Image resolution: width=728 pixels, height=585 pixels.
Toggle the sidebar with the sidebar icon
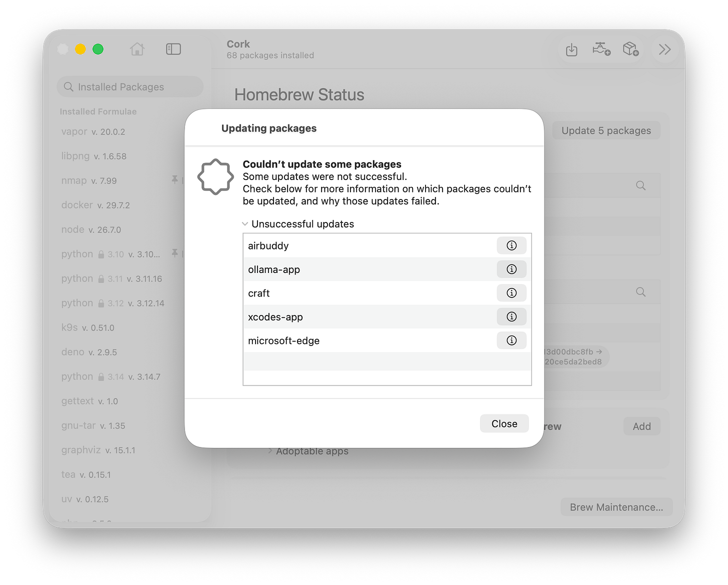click(173, 49)
